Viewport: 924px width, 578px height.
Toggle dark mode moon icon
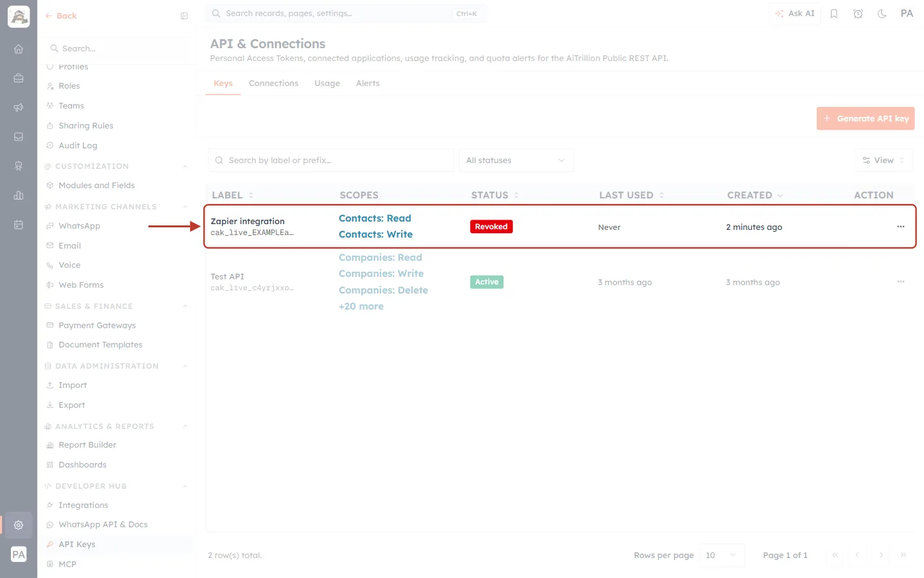coord(882,13)
